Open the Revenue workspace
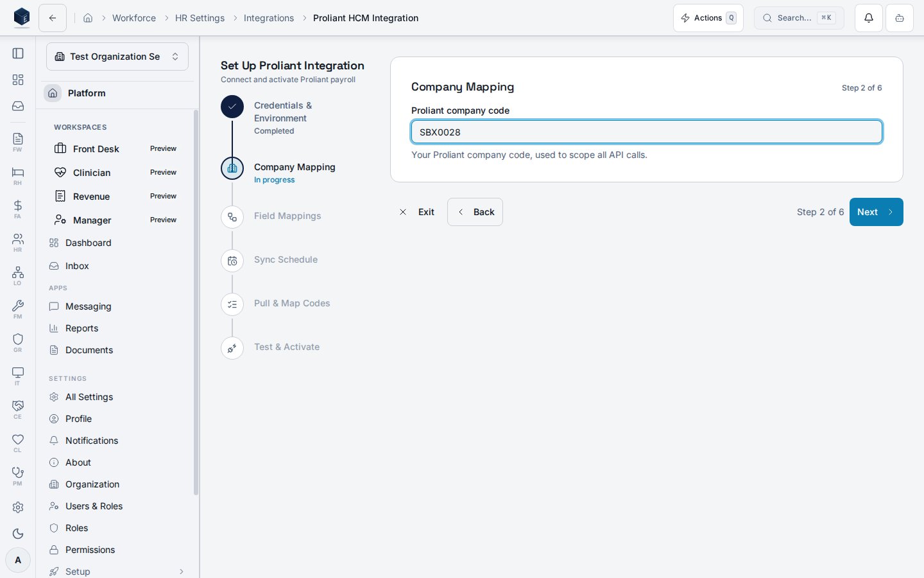924x578 pixels. pos(117,197)
